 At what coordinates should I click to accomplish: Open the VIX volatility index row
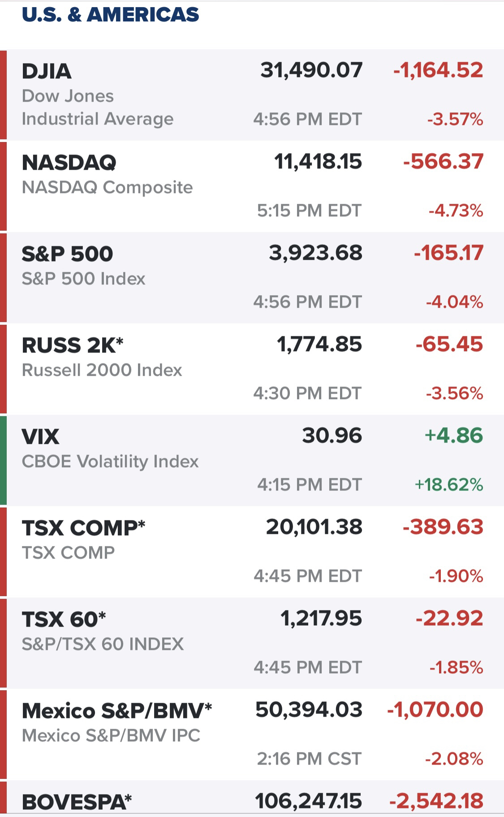click(252, 460)
